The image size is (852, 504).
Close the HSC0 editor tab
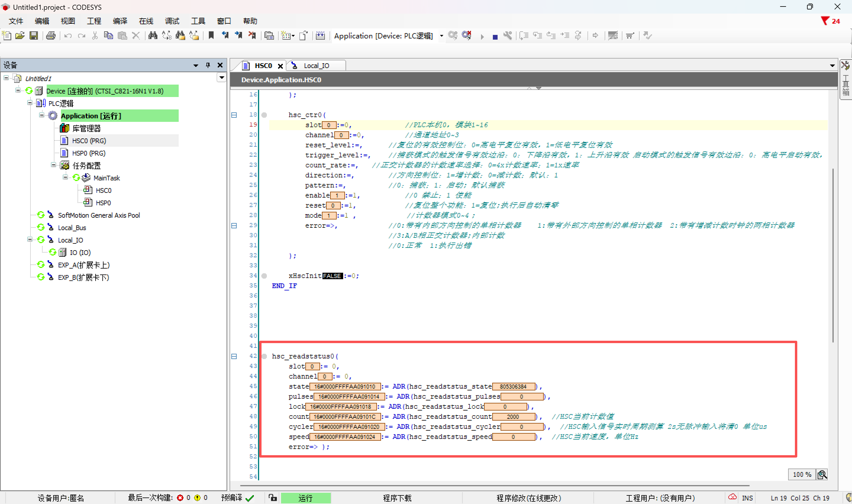280,66
